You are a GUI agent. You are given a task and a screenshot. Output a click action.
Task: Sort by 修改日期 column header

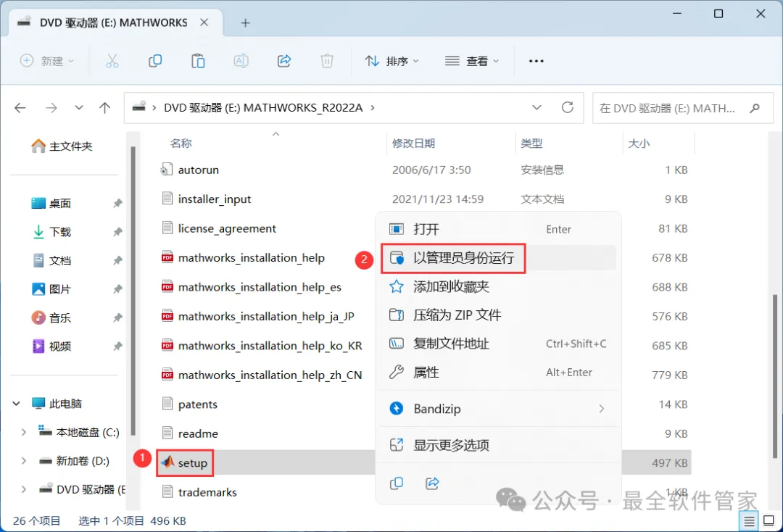[x=413, y=144]
